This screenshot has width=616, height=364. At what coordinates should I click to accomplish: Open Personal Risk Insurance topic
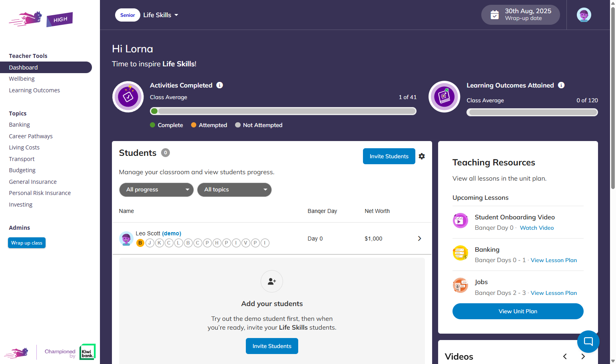point(40,193)
